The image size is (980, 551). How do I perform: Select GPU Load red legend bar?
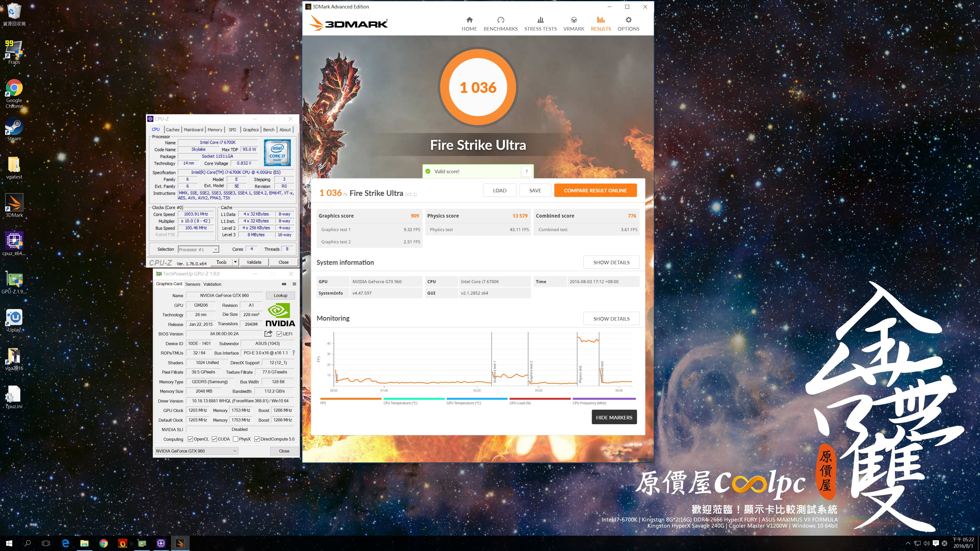pyautogui.click(x=540, y=399)
